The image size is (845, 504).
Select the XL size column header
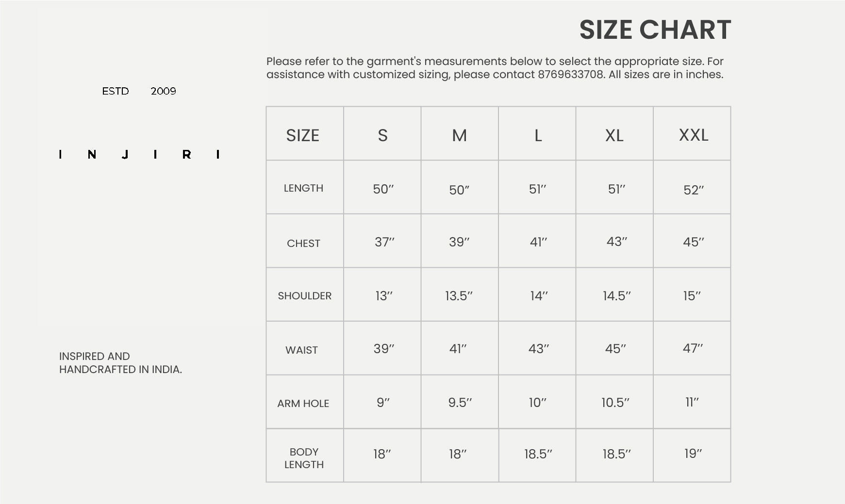point(614,135)
